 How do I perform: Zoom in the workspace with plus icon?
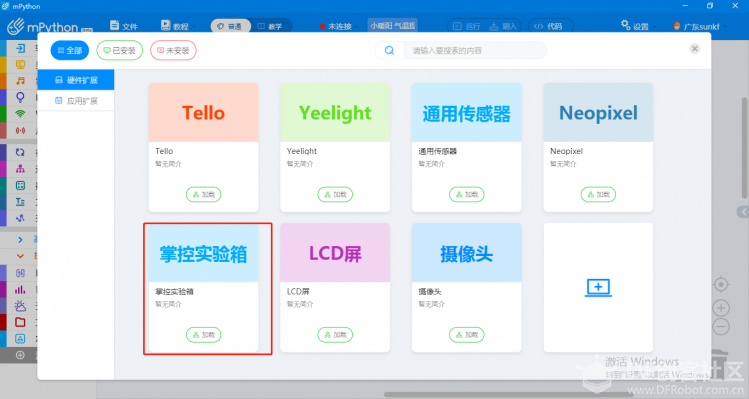pos(721,308)
